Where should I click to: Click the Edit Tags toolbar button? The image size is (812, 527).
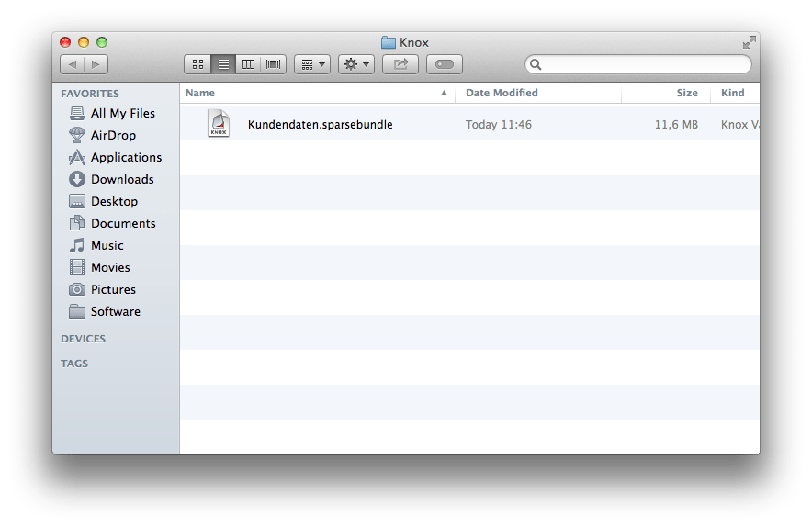coord(445,64)
